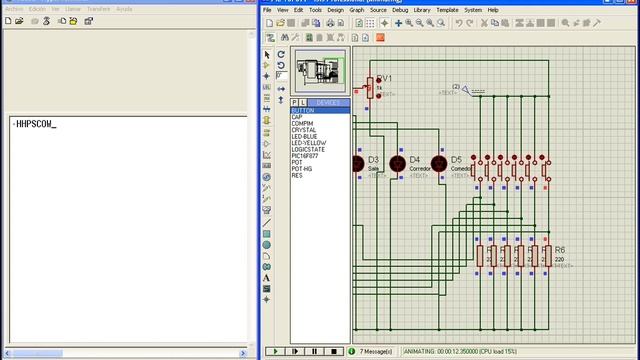Click the L library manager button

click(x=303, y=102)
